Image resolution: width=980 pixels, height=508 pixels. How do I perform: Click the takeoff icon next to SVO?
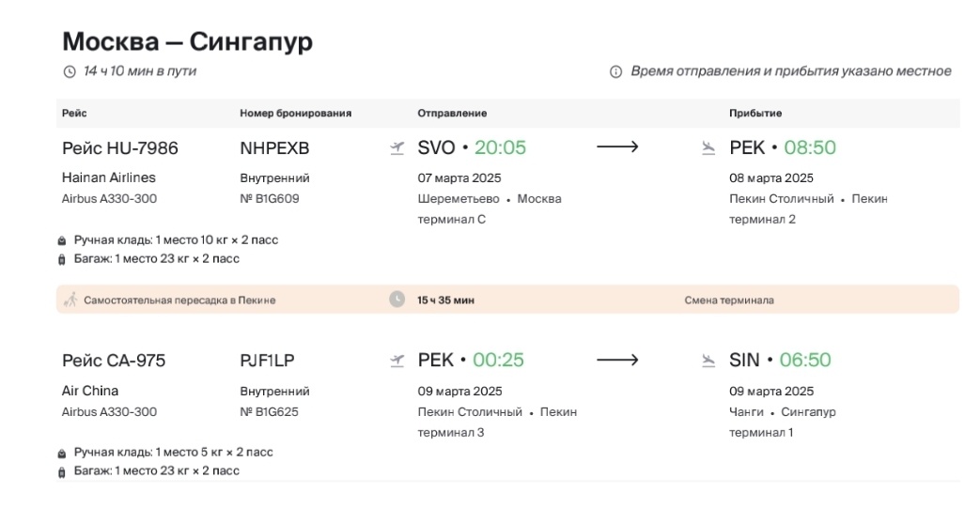(397, 148)
